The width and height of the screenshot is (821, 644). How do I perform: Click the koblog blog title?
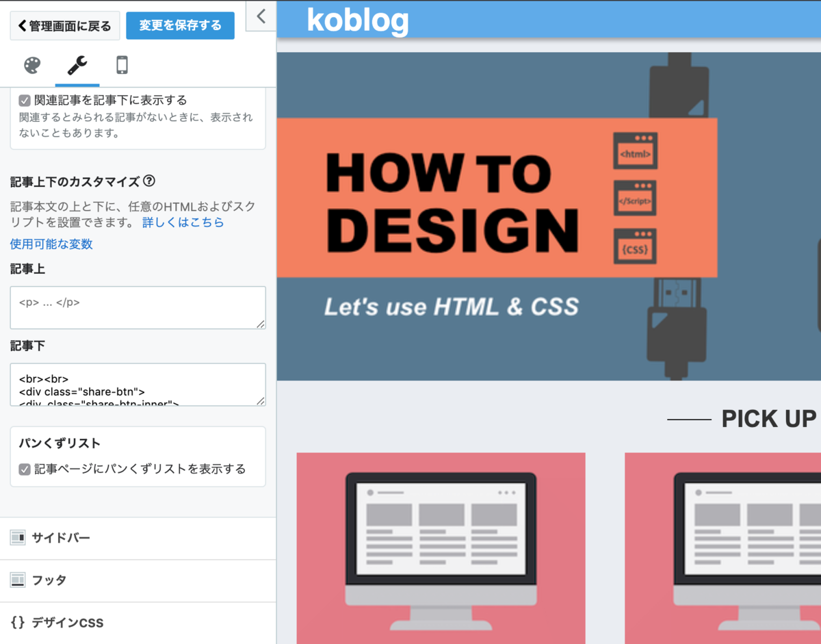click(358, 20)
